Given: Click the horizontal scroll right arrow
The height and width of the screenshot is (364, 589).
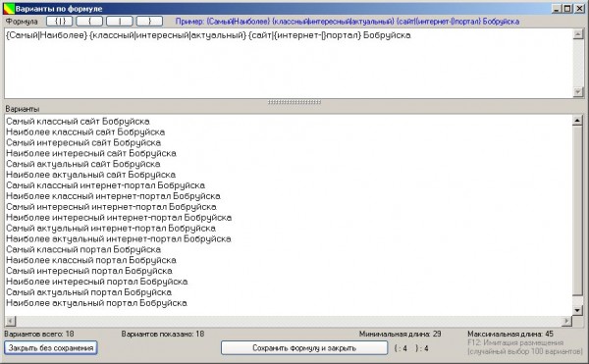Looking at the screenshot, I should (566, 321).
